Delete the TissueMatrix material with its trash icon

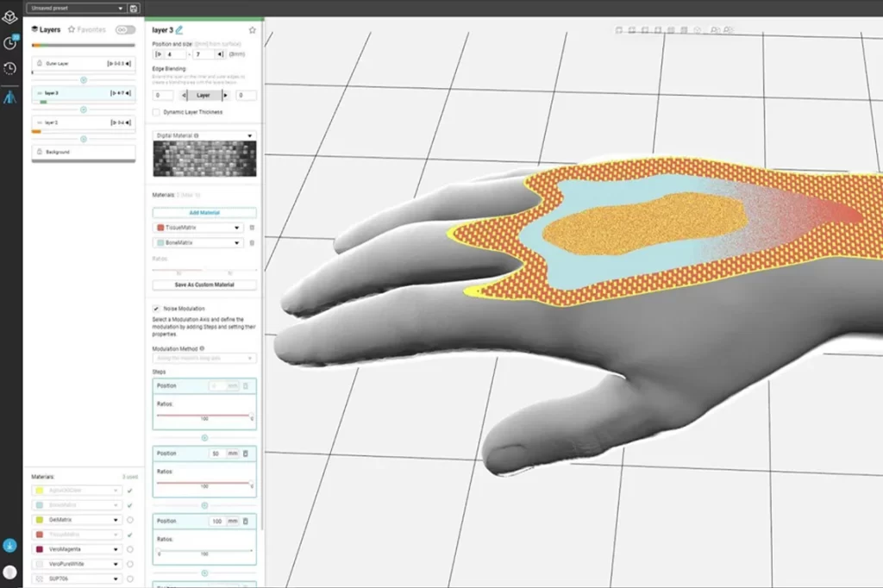252,228
